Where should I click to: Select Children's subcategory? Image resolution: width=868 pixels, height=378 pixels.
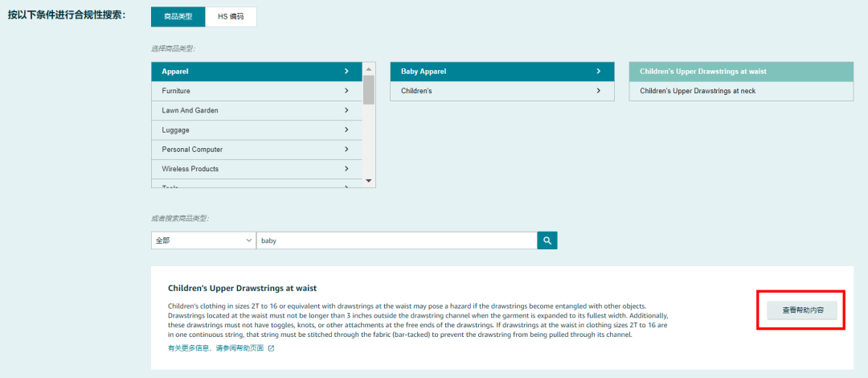click(502, 91)
